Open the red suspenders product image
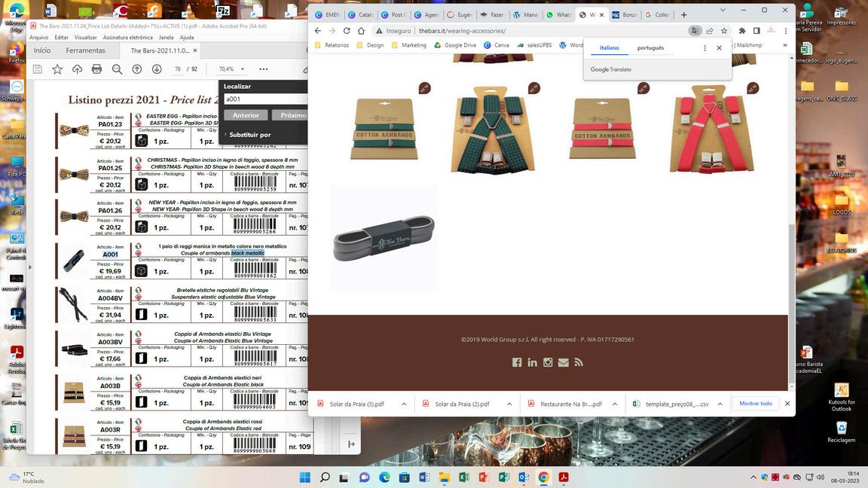This screenshot has width=868, height=488. 711,128
